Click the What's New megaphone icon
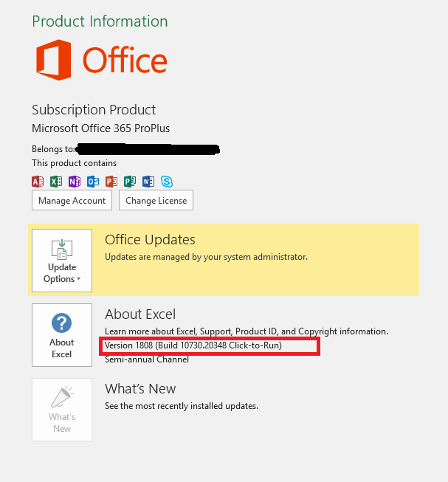Viewport: 448px width, 482px height. tap(62, 397)
